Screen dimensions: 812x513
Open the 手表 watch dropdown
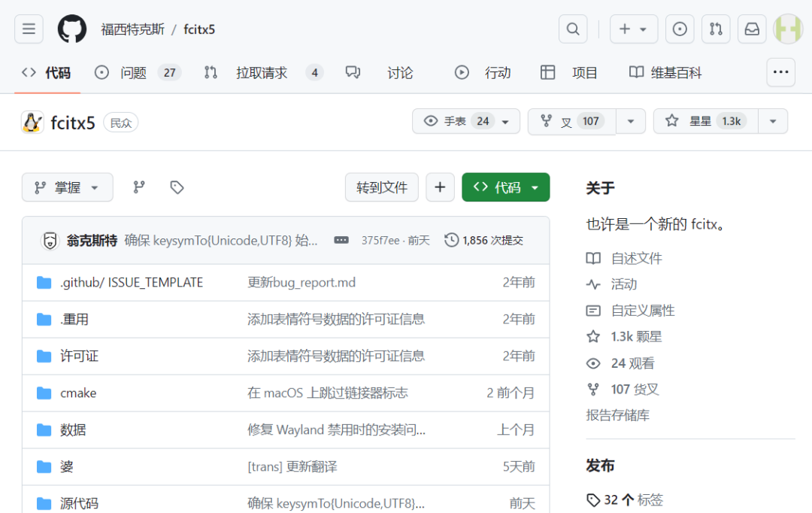click(x=465, y=121)
